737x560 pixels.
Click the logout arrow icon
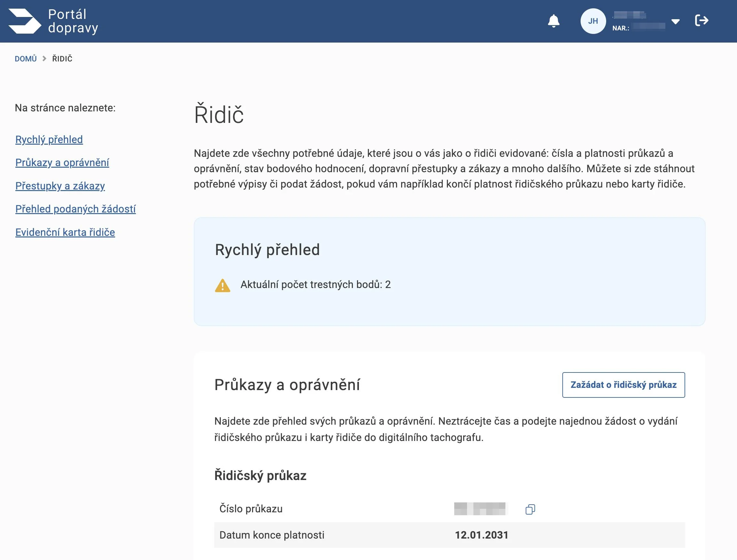tap(701, 21)
